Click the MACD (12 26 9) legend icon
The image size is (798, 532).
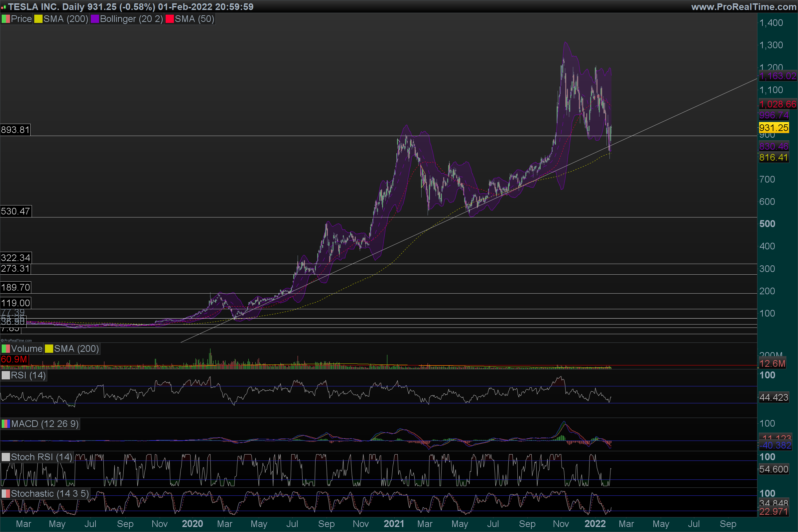coord(5,424)
